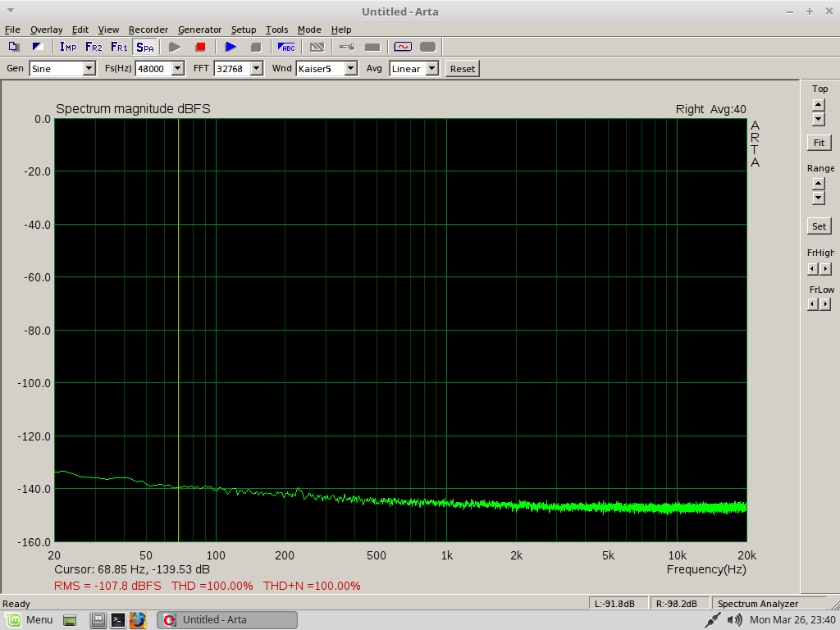Click the RMS = -107.8 dBFS readout
This screenshot has width=840, height=630.
tap(107, 586)
